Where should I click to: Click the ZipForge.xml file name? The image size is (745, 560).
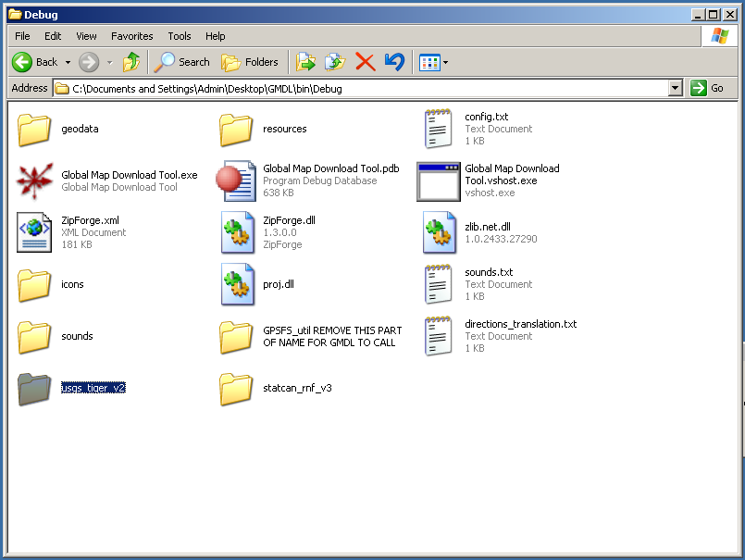(91, 220)
